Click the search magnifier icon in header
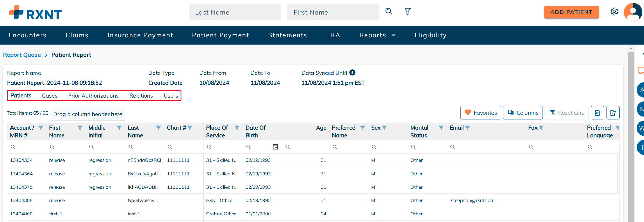This screenshot has width=644, height=222. pyautogui.click(x=389, y=11)
